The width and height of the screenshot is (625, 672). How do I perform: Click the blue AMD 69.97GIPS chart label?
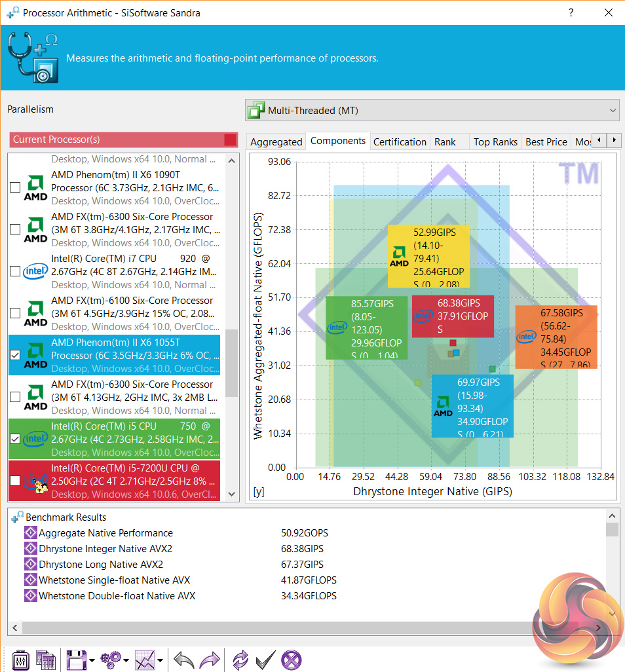tap(472, 406)
